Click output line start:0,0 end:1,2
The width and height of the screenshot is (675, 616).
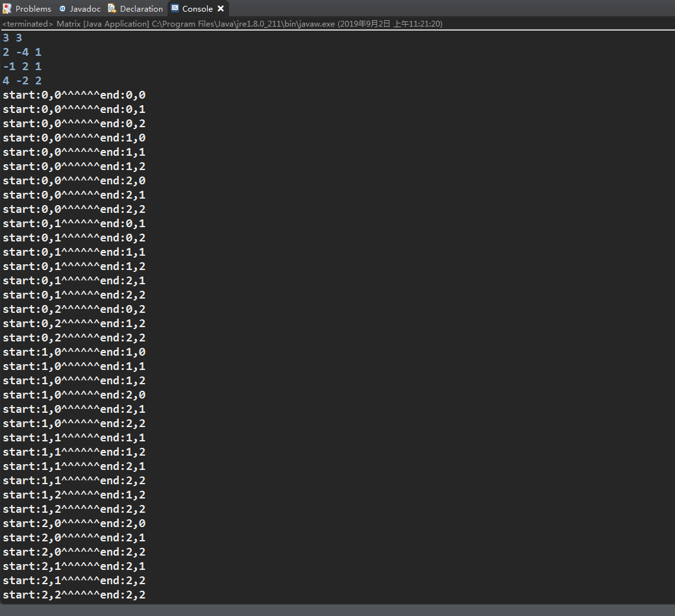coord(74,166)
